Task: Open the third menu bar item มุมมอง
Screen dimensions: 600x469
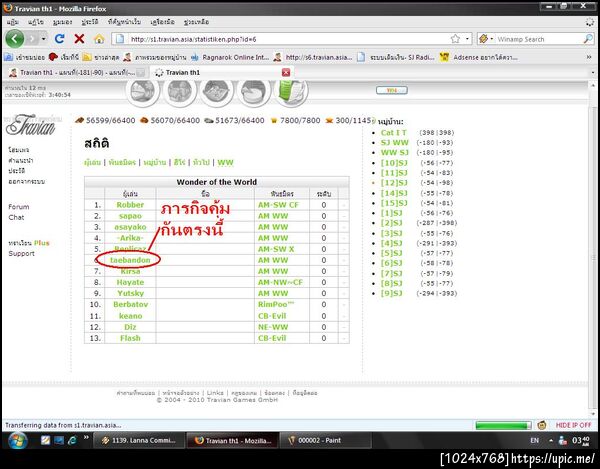Action: 62,22
